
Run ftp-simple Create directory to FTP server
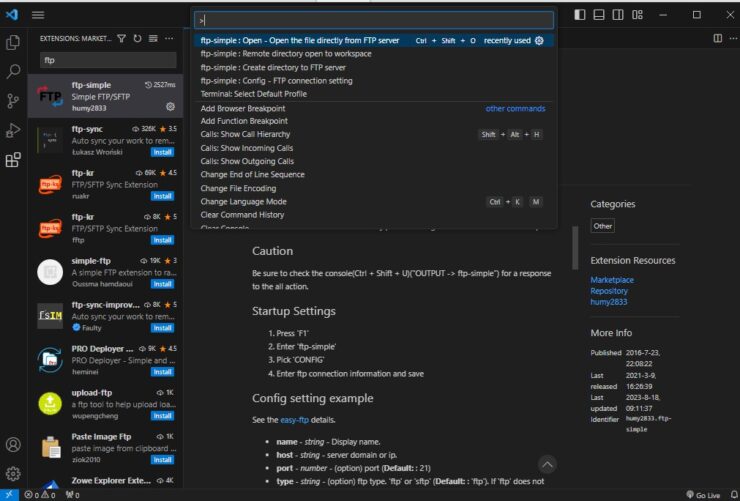click(x=374, y=67)
